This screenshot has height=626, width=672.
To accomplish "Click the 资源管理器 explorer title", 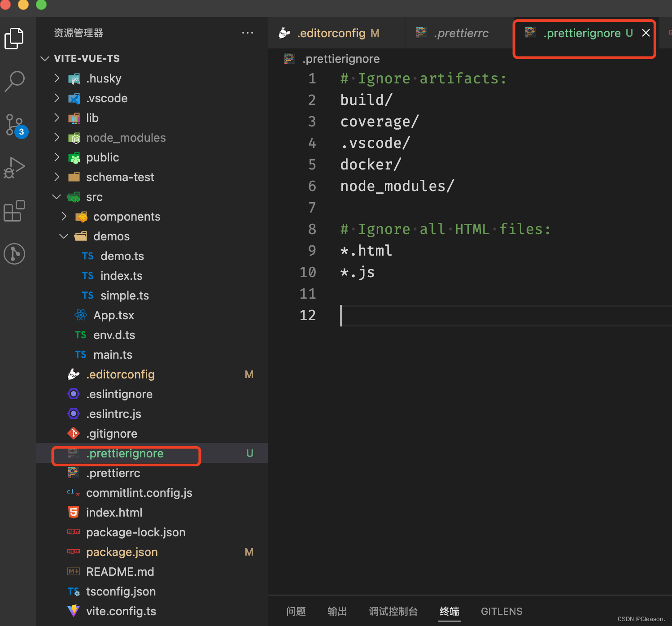I will tap(79, 33).
